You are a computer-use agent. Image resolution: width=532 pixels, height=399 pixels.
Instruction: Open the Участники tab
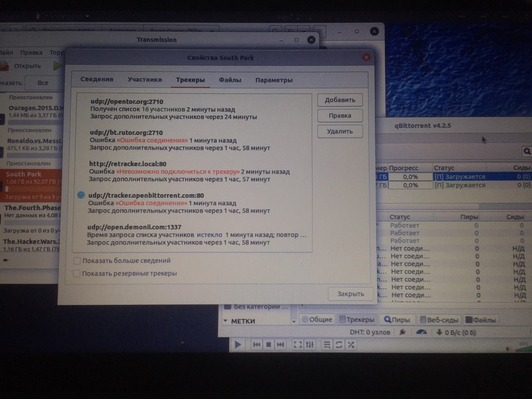pos(145,79)
